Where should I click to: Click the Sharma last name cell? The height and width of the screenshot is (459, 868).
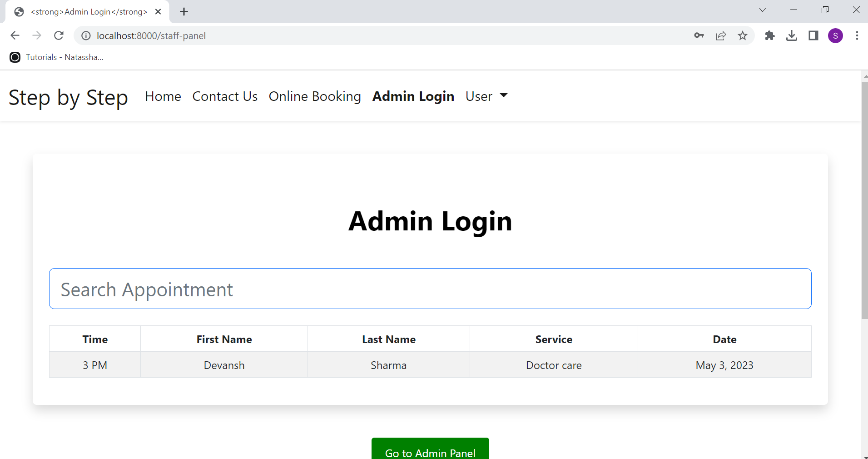389,365
